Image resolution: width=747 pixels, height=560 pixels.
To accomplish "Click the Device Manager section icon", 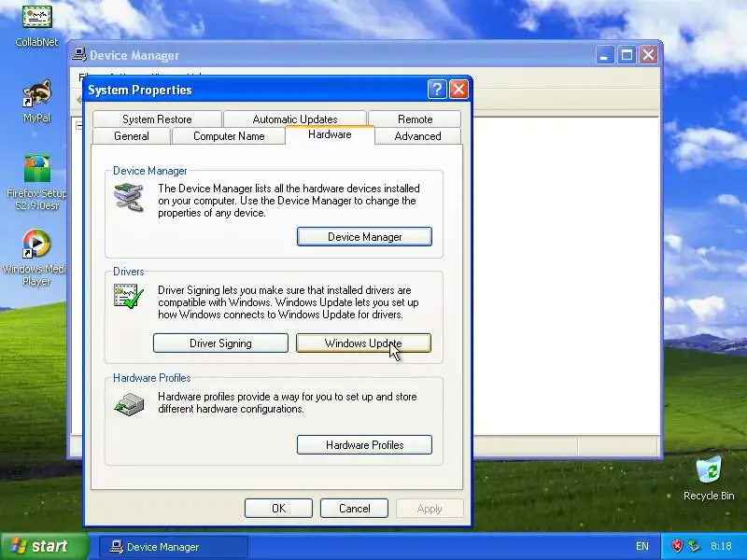I will point(129,198).
